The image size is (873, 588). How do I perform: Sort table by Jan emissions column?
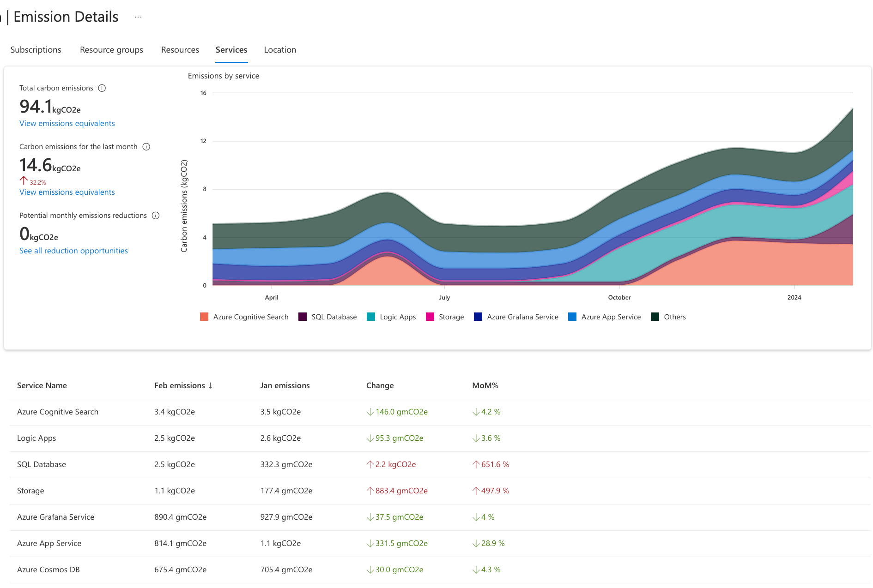coord(285,385)
